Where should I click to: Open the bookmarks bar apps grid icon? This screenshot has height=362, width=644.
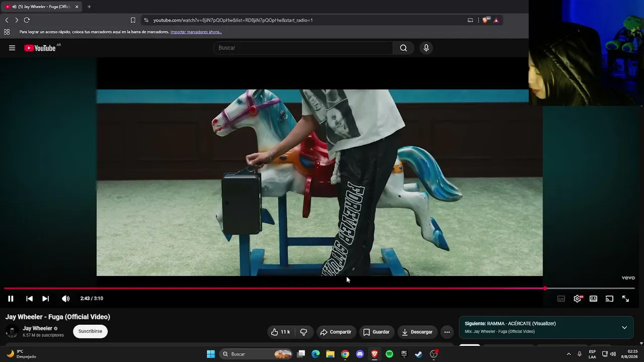coord(7,32)
